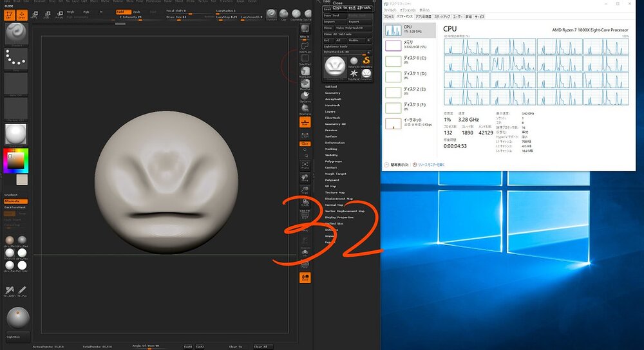Click the Frame icon on right shelf
The image size is (644, 350).
point(305,165)
